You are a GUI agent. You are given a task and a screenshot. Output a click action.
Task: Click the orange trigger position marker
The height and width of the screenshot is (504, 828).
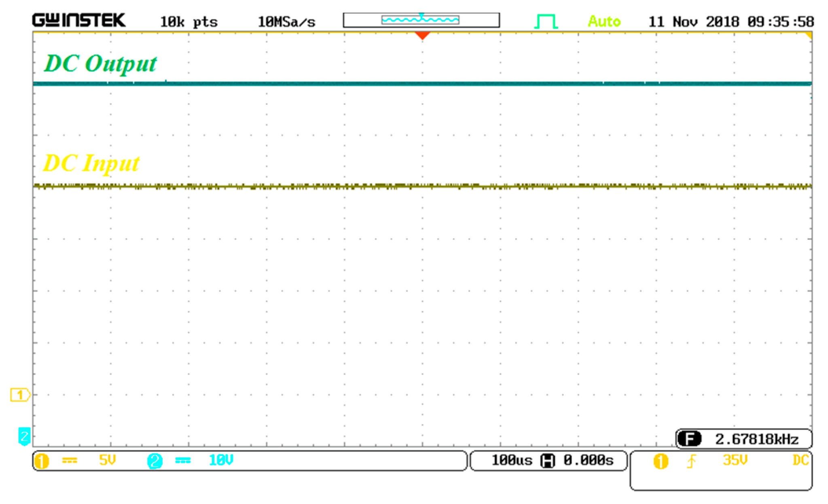(422, 36)
